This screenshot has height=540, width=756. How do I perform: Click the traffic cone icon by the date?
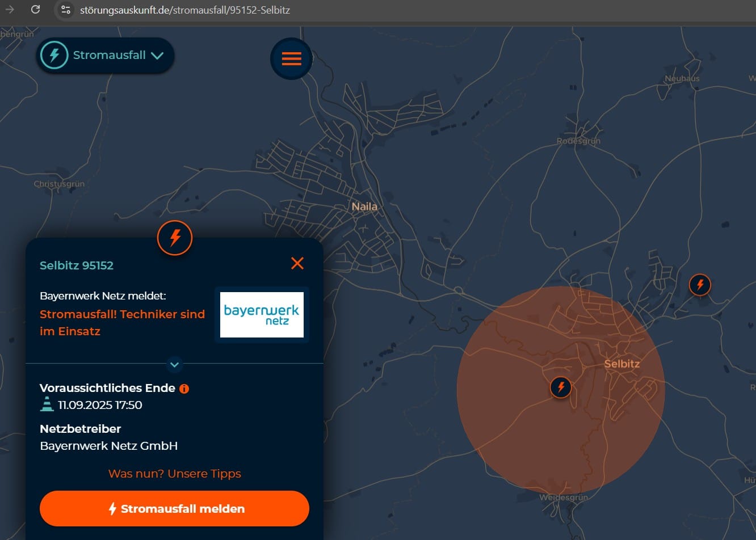(x=47, y=404)
